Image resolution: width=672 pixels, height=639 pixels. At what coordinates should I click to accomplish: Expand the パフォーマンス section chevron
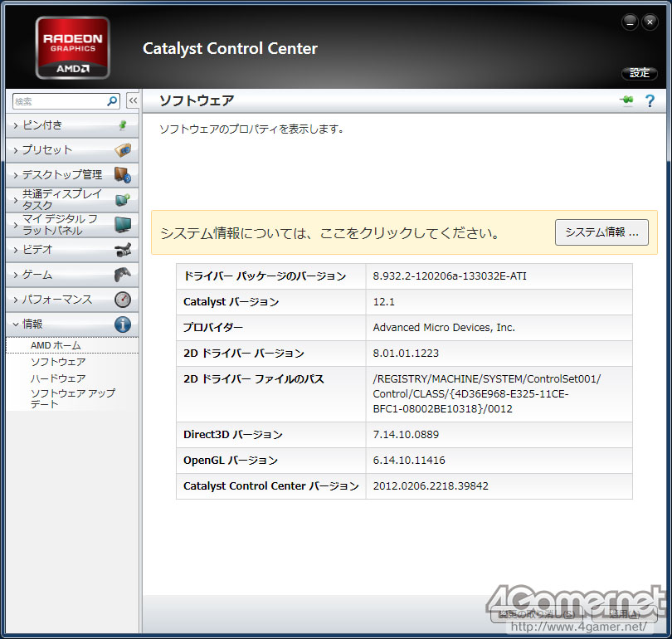point(16,300)
